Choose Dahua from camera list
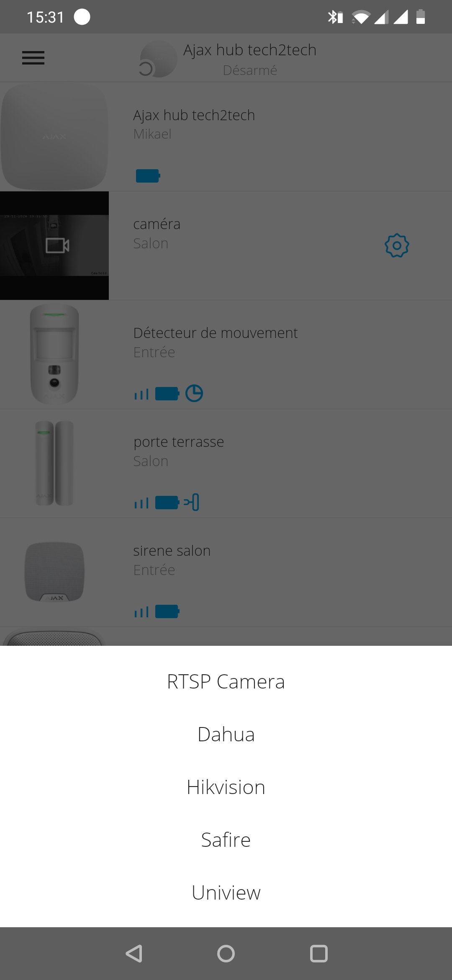Screen dimensions: 452x980 [x=226, y=734]
